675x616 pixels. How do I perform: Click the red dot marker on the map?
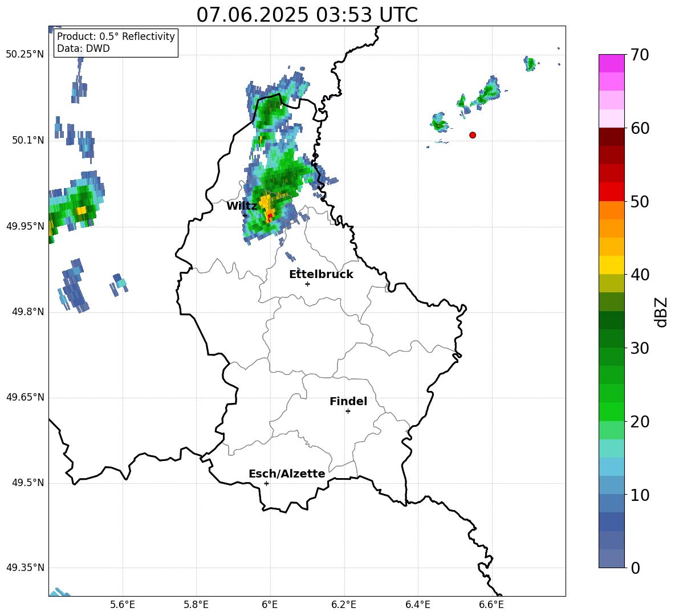[472, 135]
